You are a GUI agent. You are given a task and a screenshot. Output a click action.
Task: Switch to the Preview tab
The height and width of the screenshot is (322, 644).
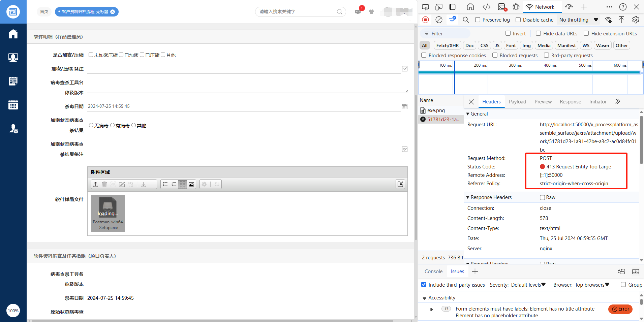click(543, 102)
